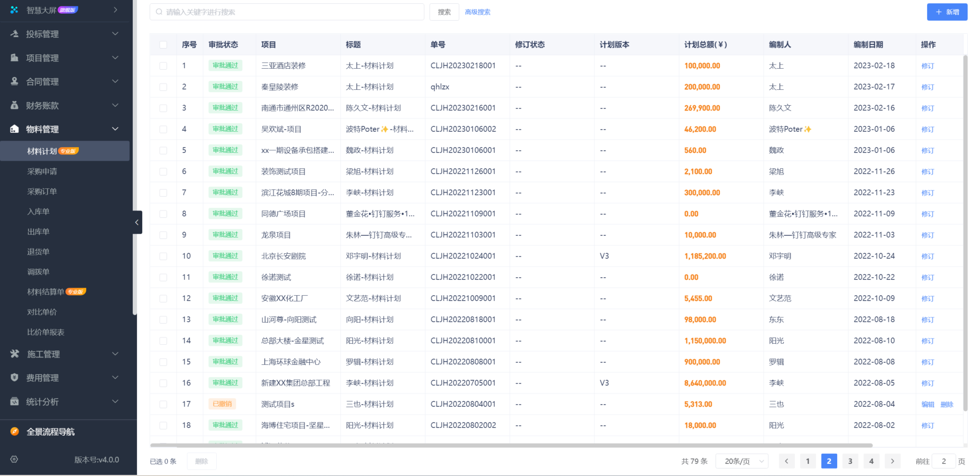980x476 pixels.
Task: Open the 统计分析 statistics icon
Action: coord(14,401)
